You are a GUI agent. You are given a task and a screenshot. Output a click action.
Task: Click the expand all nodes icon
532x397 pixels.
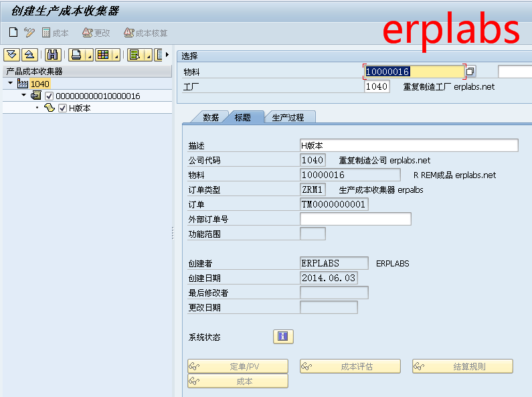11,55
